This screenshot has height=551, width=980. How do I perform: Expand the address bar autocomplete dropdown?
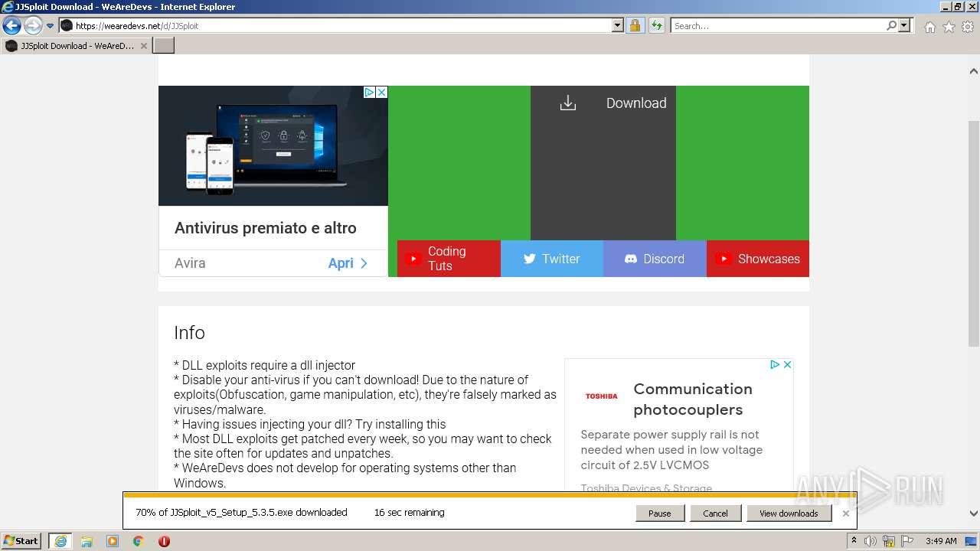618,25
